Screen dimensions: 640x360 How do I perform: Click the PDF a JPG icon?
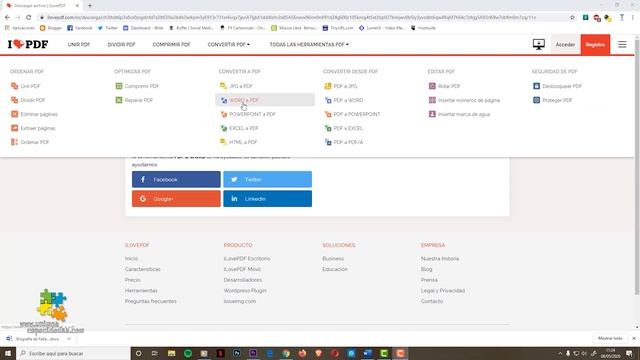(328, 86)
